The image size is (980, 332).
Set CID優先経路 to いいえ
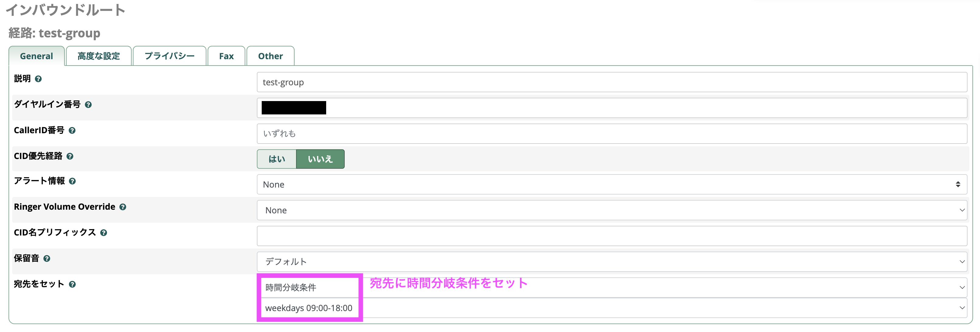click(320, 159)
